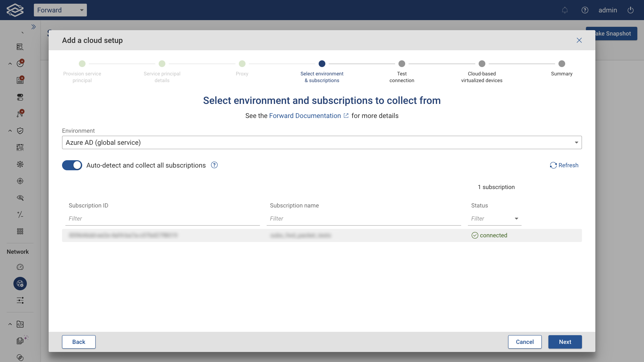Select the speedometer dashboard icon under Network
This screenshot has height=362, width=644.
[20, 267]
